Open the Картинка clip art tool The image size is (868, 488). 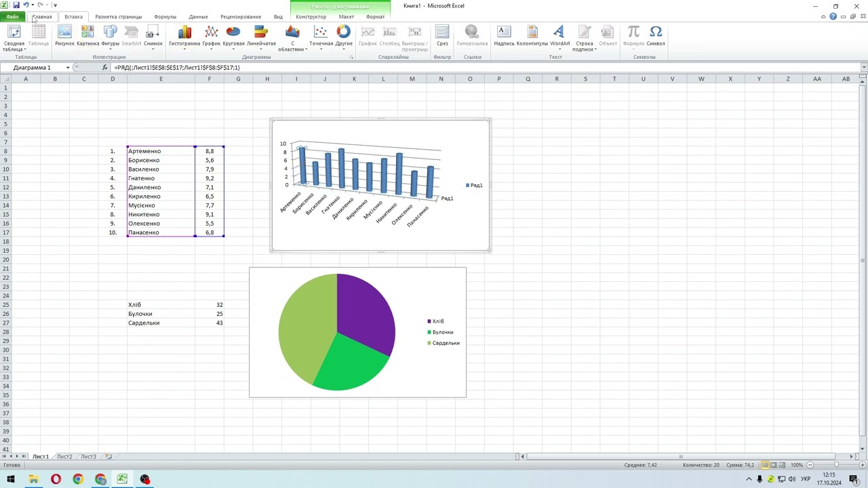click(x=87, y=36)
